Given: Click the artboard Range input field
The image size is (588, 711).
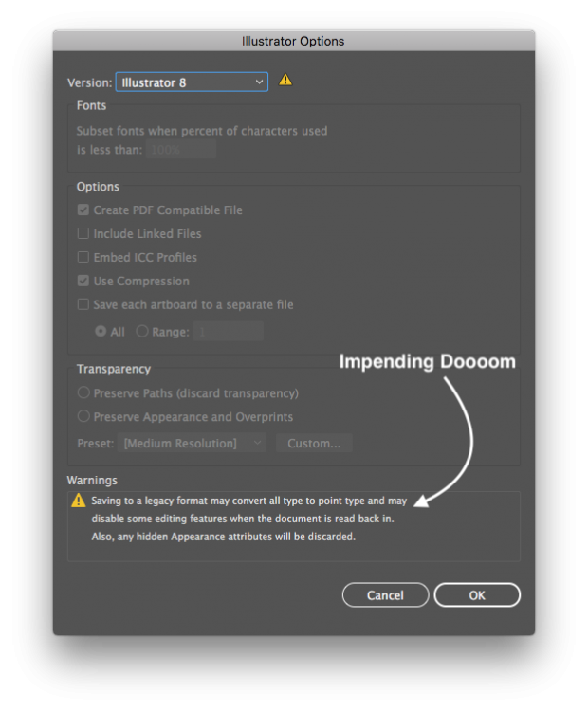Looking at the screenshot, I should (x=229, y=332).
